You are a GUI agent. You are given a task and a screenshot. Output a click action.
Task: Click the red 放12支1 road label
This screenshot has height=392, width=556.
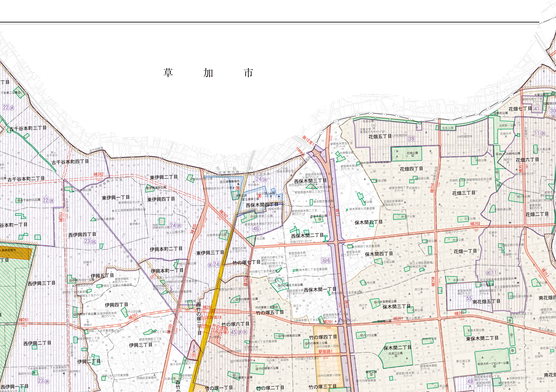click(308, 140)
